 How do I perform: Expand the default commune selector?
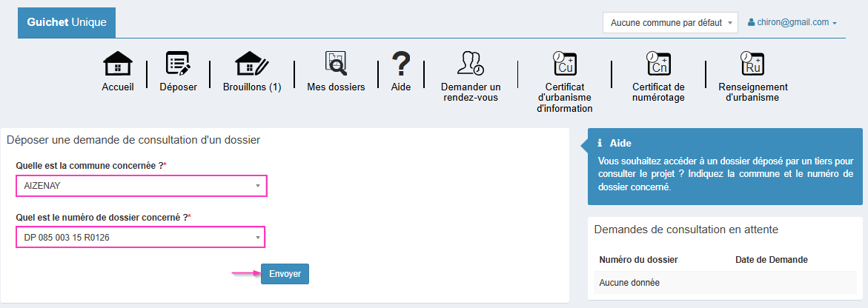tap(670, 23)
